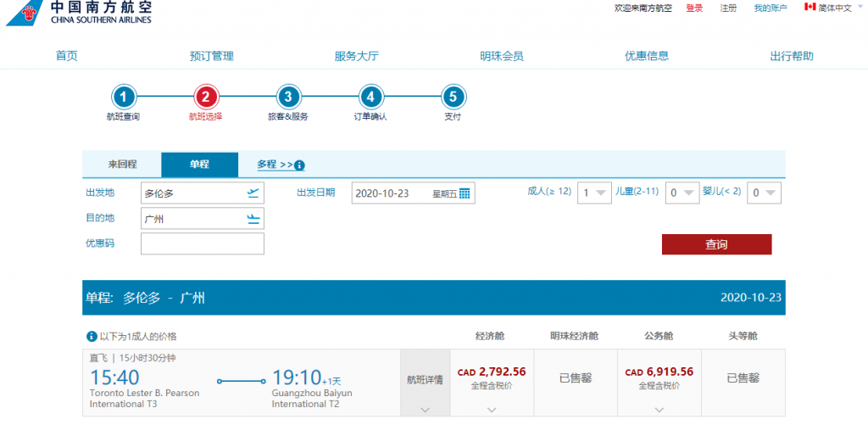The image size is (868, 425).
Task: Click the 15:40 departure time
Action: [x=114, y=377]
